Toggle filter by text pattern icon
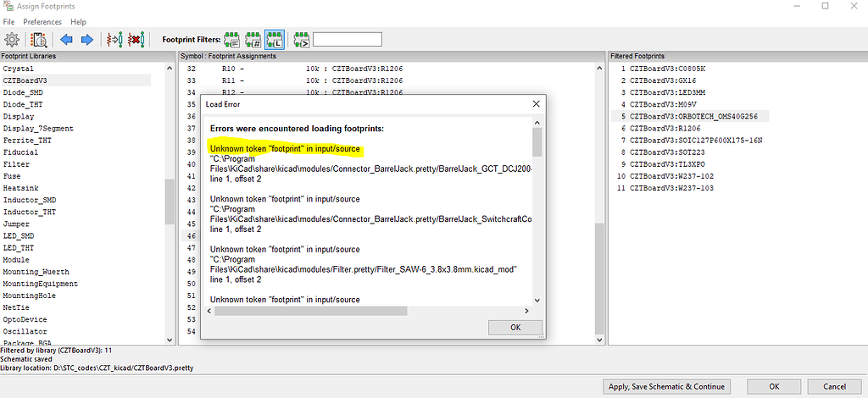This screenshot has height=398, width=868. pos(302,39)
